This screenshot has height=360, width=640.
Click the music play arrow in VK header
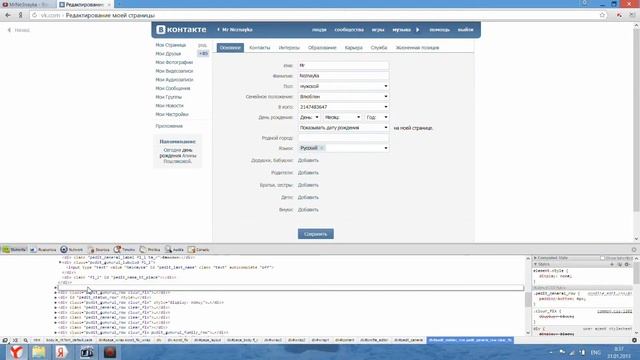pyautogui.click(x=418, y=30)
